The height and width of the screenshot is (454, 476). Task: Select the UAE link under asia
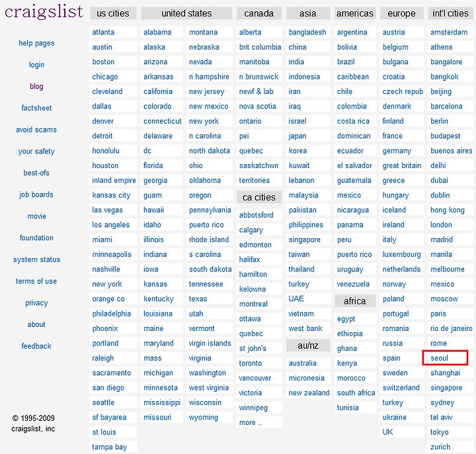pos(296,298)
